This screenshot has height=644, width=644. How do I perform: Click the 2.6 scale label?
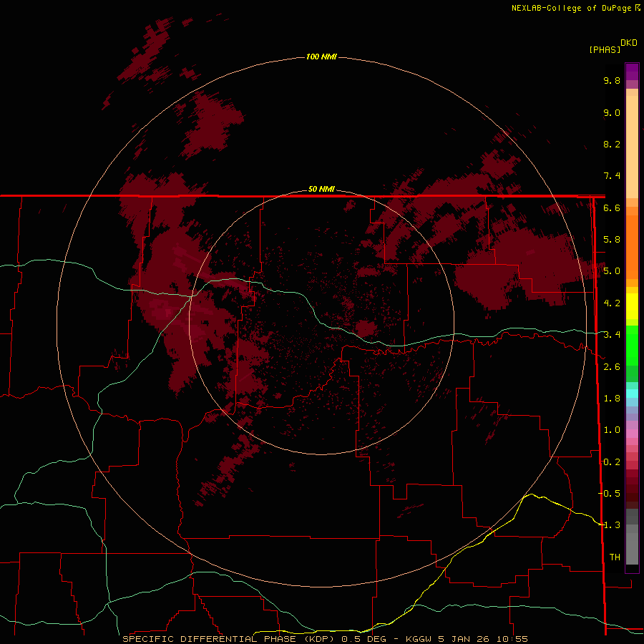click(612, 367)
